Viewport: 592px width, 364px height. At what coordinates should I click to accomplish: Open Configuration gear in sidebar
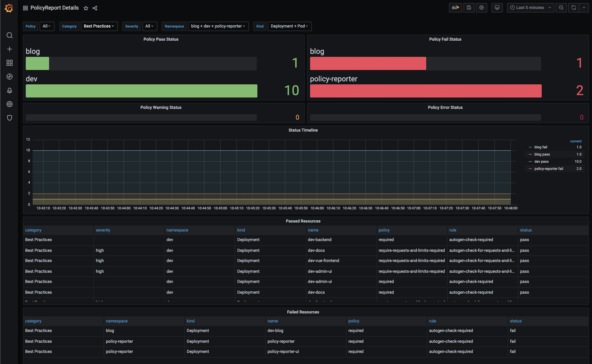tap(10, 104)
